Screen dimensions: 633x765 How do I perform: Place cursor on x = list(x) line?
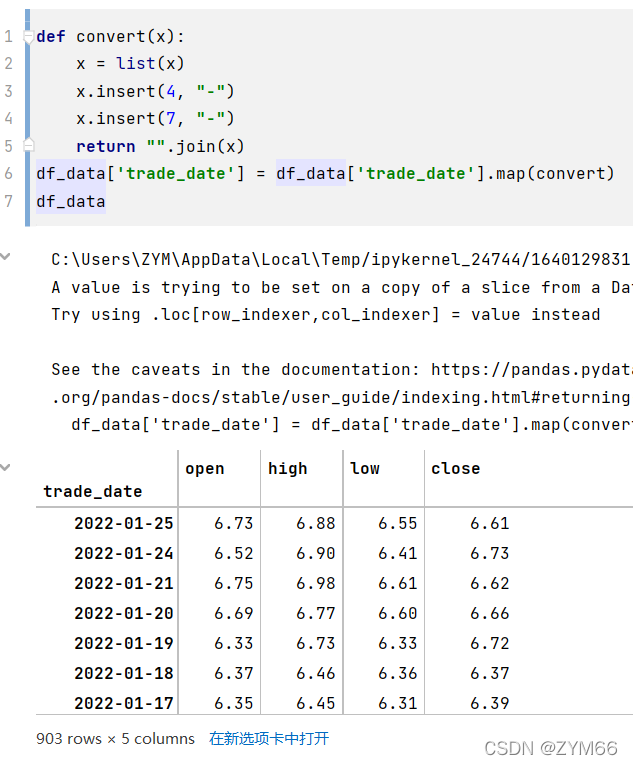click(130, 63)
